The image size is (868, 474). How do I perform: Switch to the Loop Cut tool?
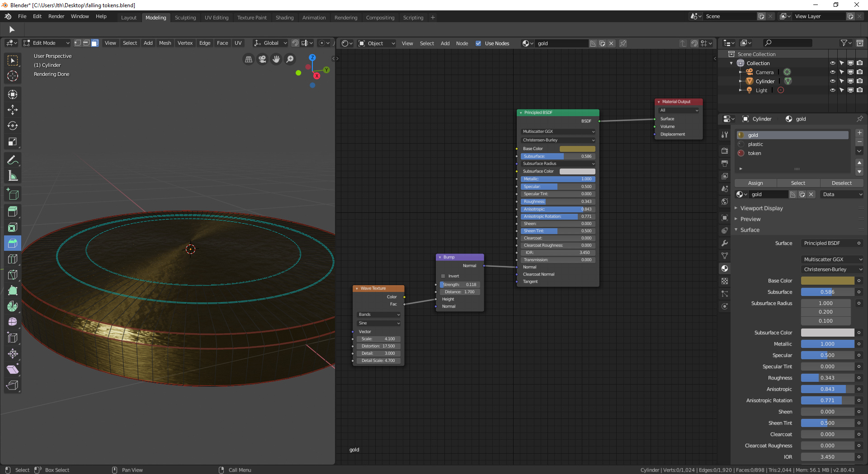[x=12, y=258]
